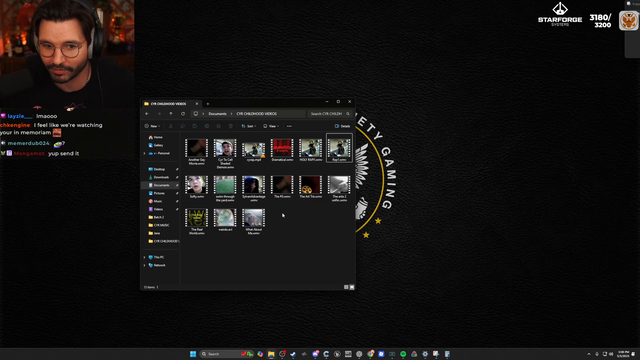640x360 pixels.
Task: Click the taskbar clock and date
Action: (623, 354)
